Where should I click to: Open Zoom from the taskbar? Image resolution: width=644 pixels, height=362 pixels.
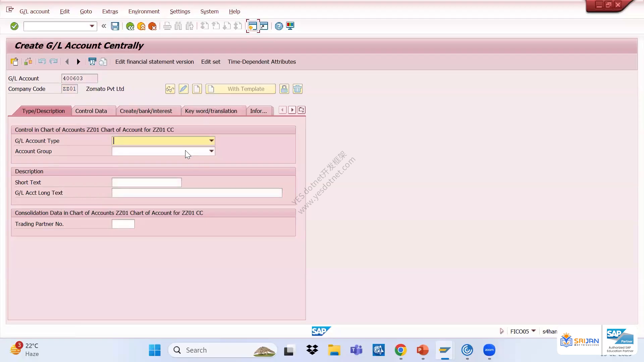click(489, 350)
